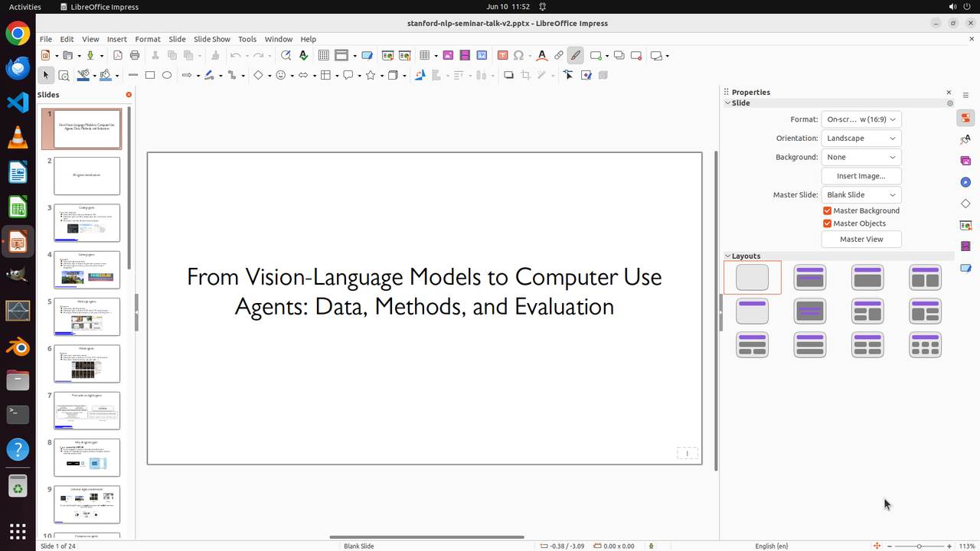Open the Background None dropdown
This screenshot has height=551, width=980.
861,157
